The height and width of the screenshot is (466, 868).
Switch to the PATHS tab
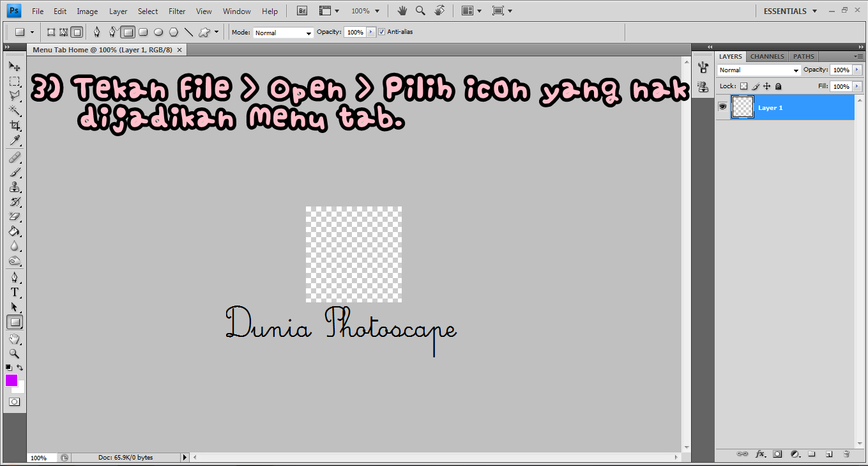(x=803, y=56)
